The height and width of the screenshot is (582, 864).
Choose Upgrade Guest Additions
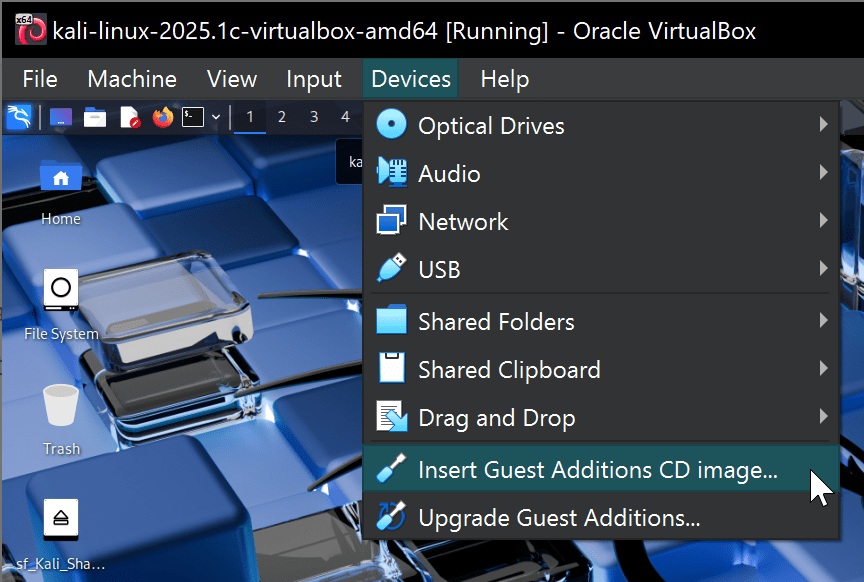tap(601, 517)
